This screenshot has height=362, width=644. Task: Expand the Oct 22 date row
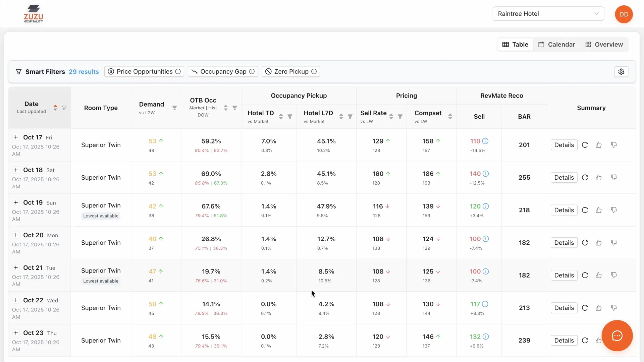pos(16,300)
